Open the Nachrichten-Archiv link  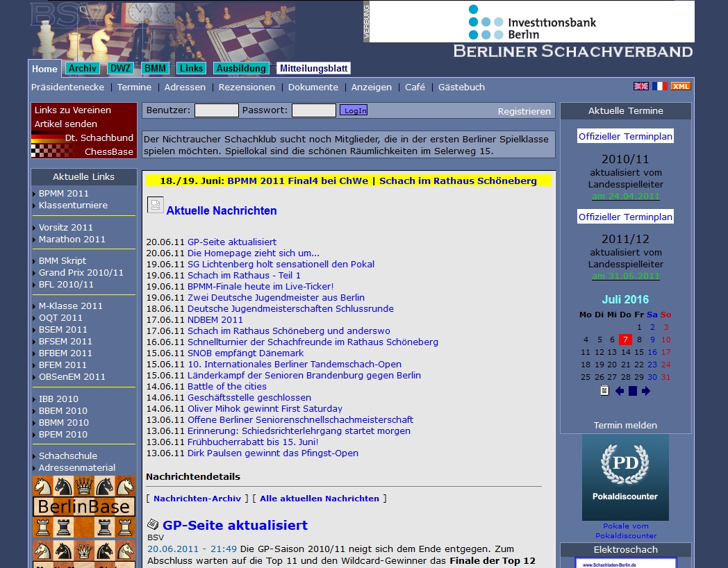197,499
